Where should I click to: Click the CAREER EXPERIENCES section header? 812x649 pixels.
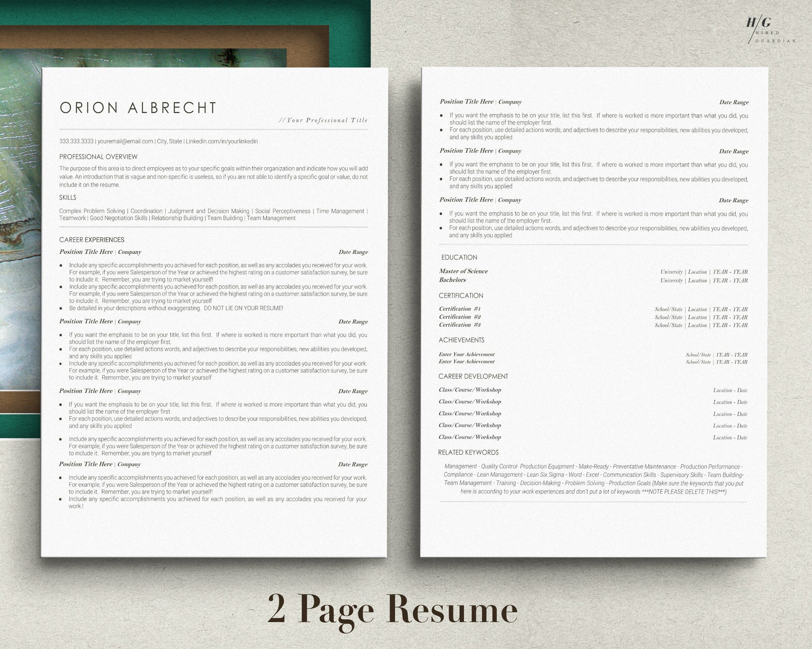(96, 240)
